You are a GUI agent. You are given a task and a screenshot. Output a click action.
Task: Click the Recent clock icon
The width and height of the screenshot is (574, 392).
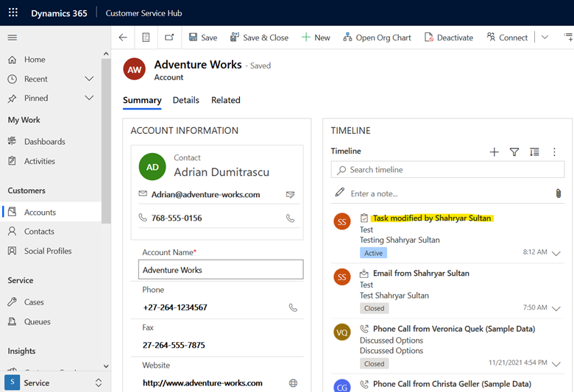coord(12,79)
